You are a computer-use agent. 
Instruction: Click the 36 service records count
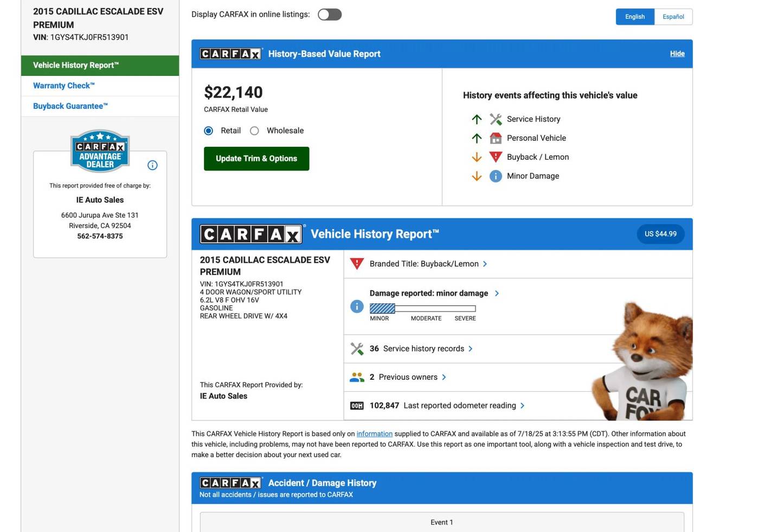tap(374, 349)
